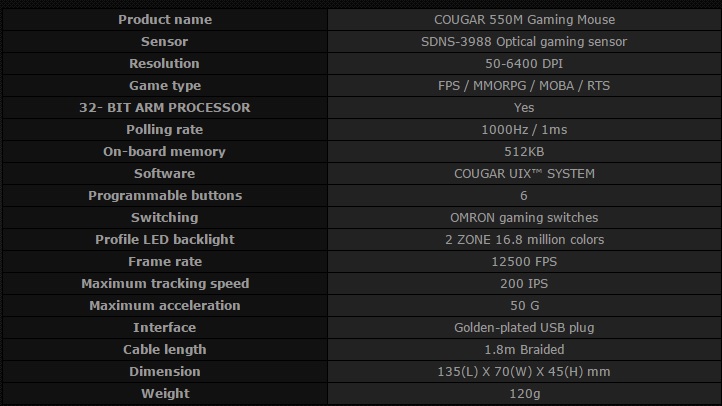Select the "COUGAR 550M Gaming Mouse" text

pyautogui.click(x=523, y=20)
